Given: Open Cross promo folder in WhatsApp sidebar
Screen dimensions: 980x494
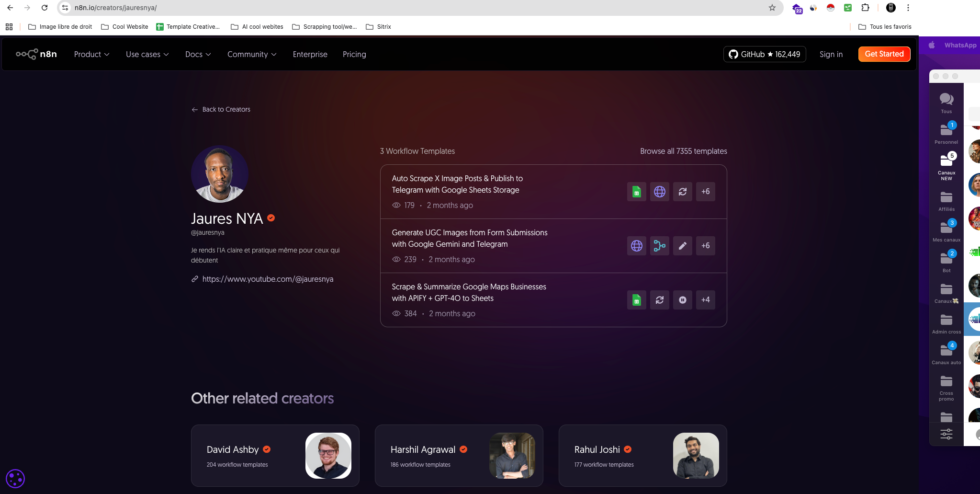Looking at the screenshot, I should [x=946, y=388].
